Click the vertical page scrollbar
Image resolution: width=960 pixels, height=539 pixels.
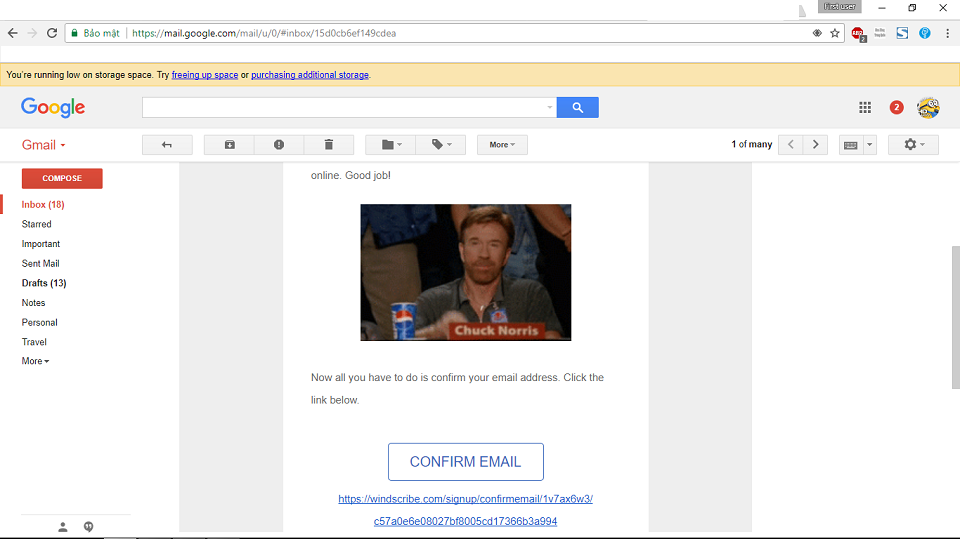955,317
